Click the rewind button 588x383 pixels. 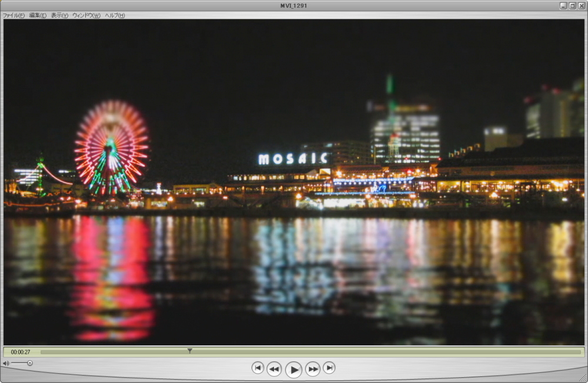(274, 369)
